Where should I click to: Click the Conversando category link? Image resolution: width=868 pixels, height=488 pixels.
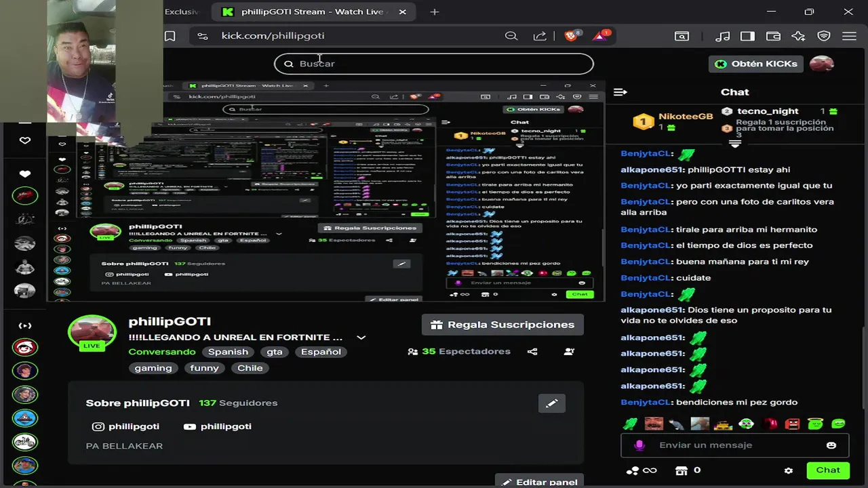click(162, 352)
